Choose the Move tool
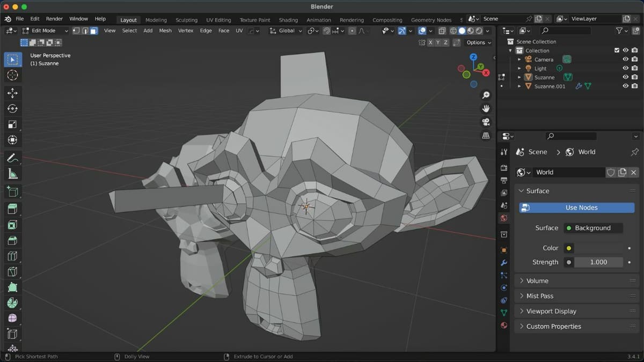 pos(13,93)
